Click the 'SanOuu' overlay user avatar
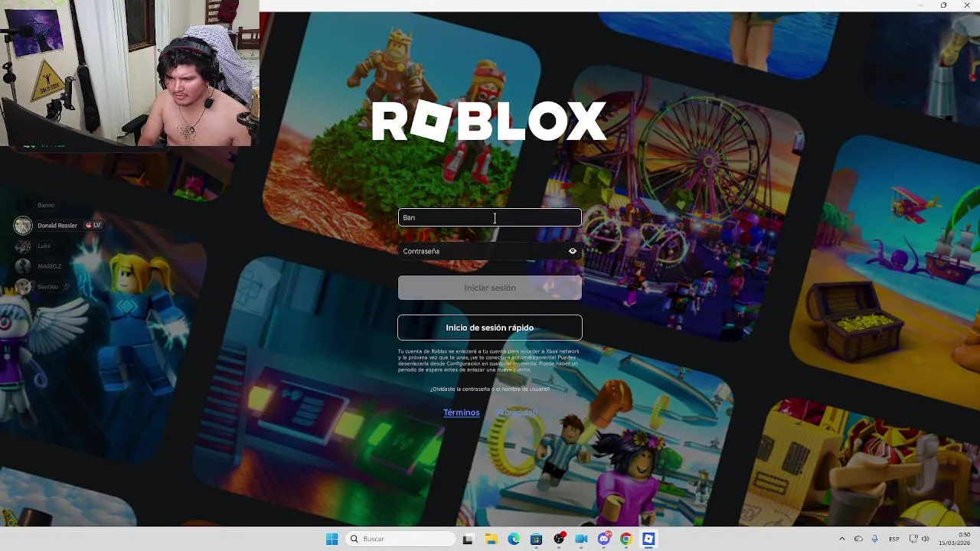This screenshot has width=980, height=551. (23, 286)
